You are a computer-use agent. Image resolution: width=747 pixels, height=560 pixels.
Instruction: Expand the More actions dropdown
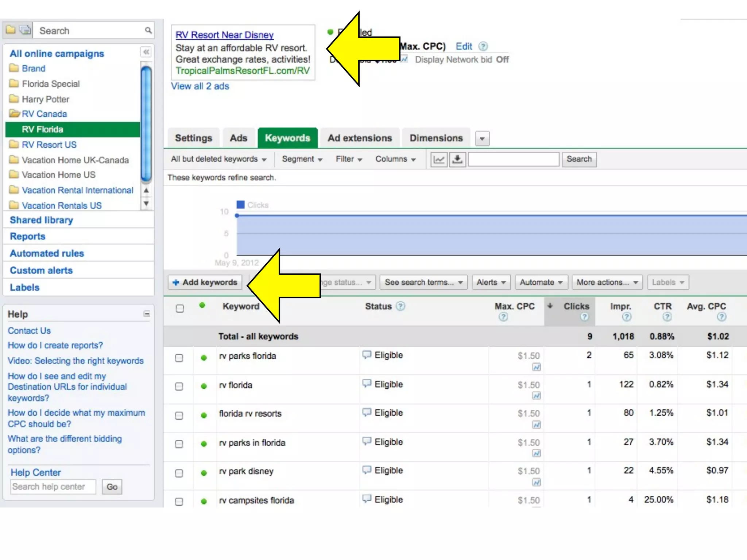click(607, 282)
